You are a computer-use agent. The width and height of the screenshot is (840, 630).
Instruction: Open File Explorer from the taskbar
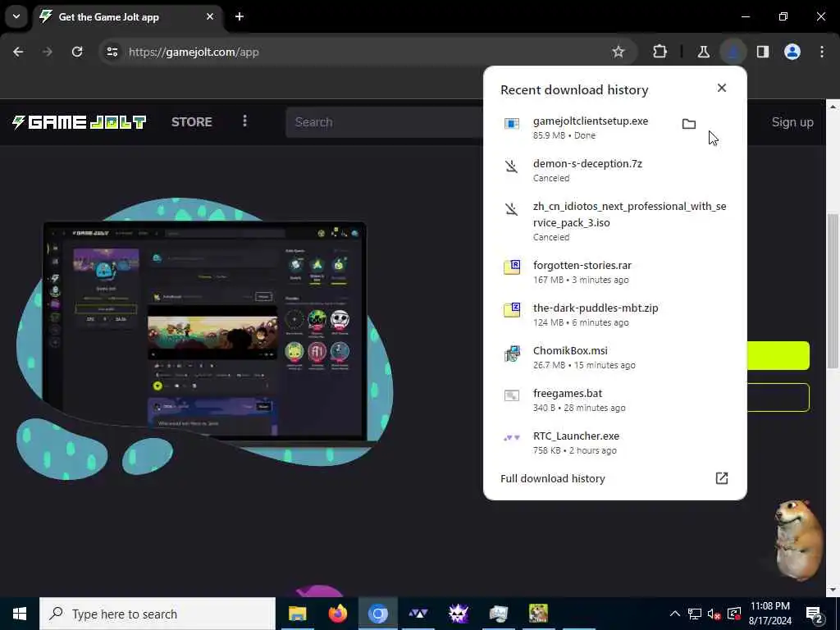[x=297, y=614]
